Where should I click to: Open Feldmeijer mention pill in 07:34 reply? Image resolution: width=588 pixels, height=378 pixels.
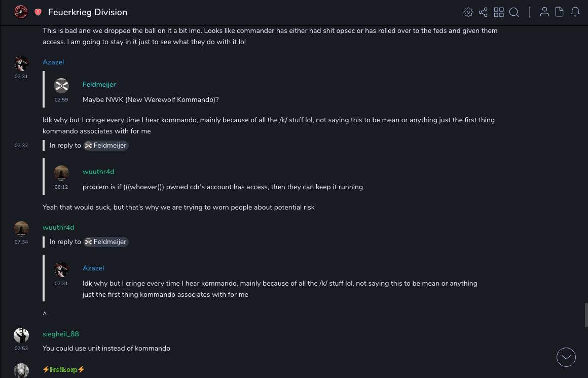pyautogui.click(x=105, y=242)
